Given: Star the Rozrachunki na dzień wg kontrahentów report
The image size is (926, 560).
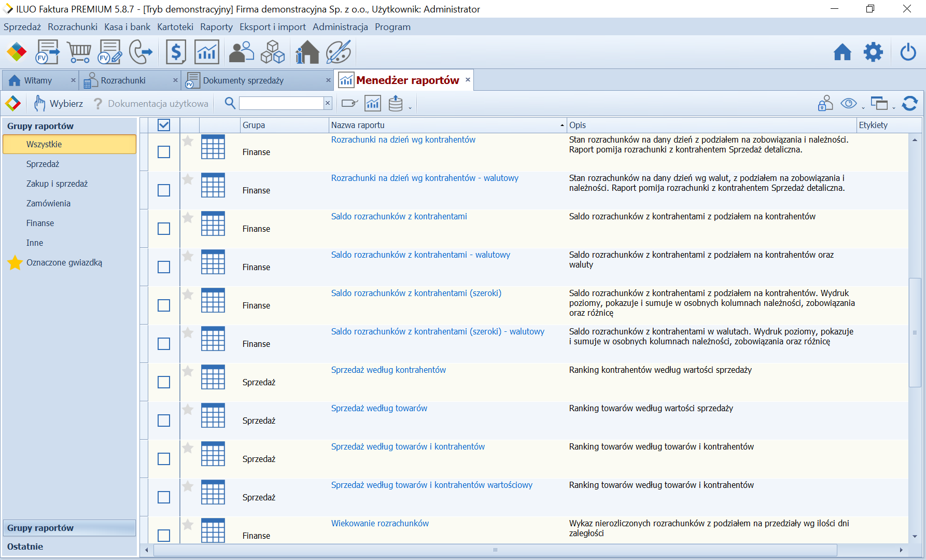Looking at the screenshot, I should (x=188, y=141).
